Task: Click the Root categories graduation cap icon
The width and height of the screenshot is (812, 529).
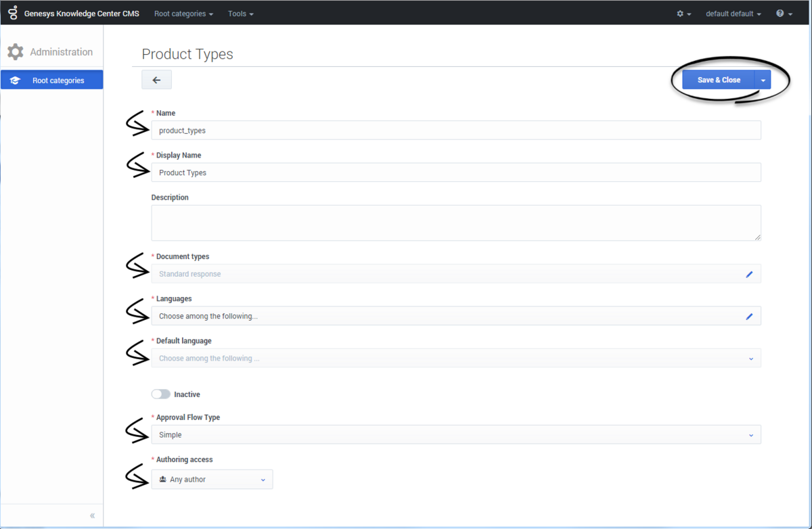Action: [x=16, y=80]
